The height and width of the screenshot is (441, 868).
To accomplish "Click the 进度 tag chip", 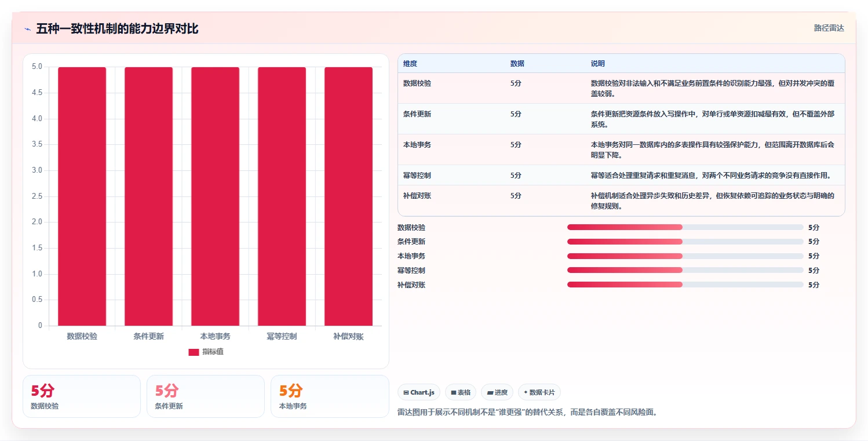I will [498, 392].
